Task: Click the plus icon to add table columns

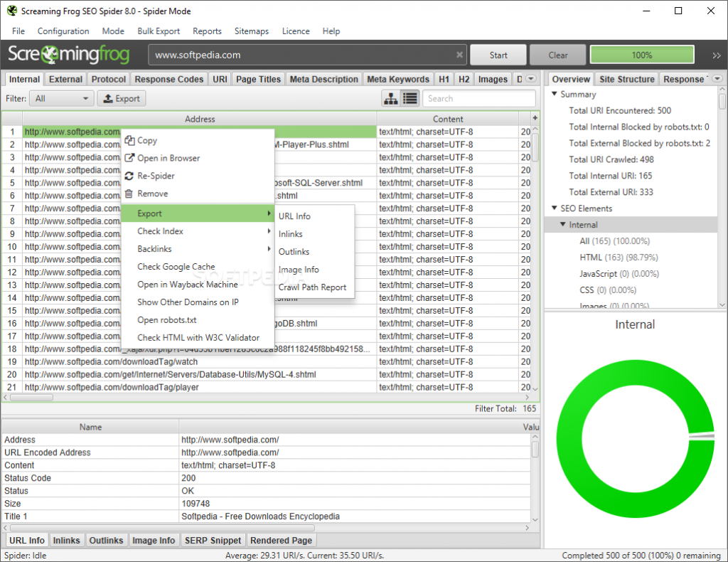Action: [535, 117]
